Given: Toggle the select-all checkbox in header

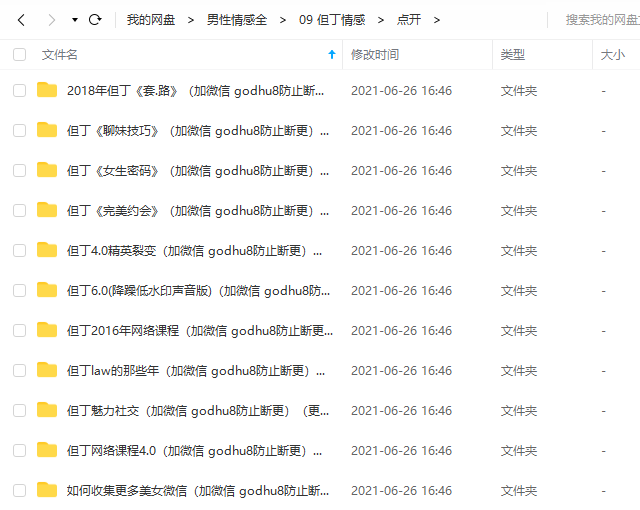Looking at the screenshot, I should click(20, 55).
